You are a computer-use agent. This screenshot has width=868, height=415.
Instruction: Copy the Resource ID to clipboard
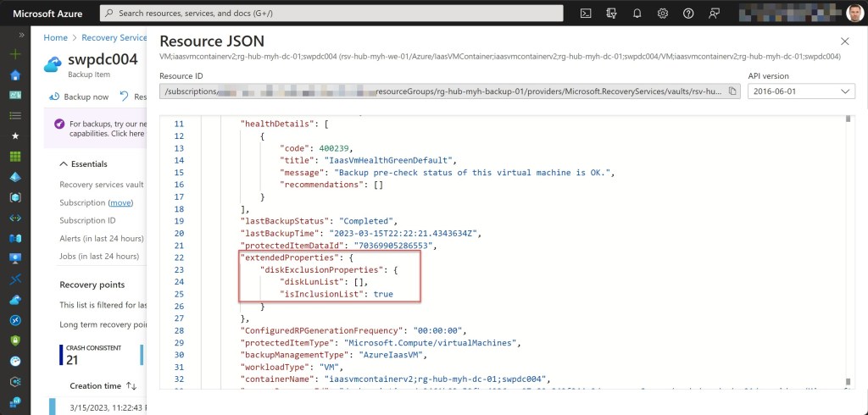click(x=733, y=91)
